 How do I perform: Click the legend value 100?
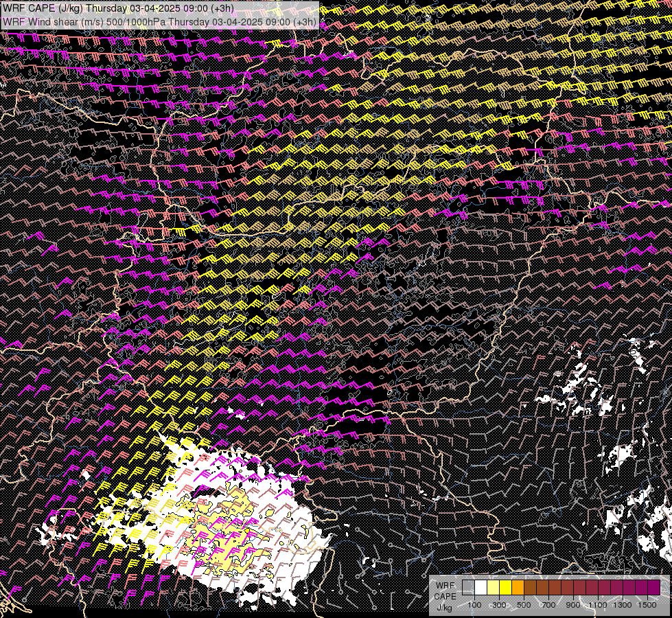pos(474,605)
